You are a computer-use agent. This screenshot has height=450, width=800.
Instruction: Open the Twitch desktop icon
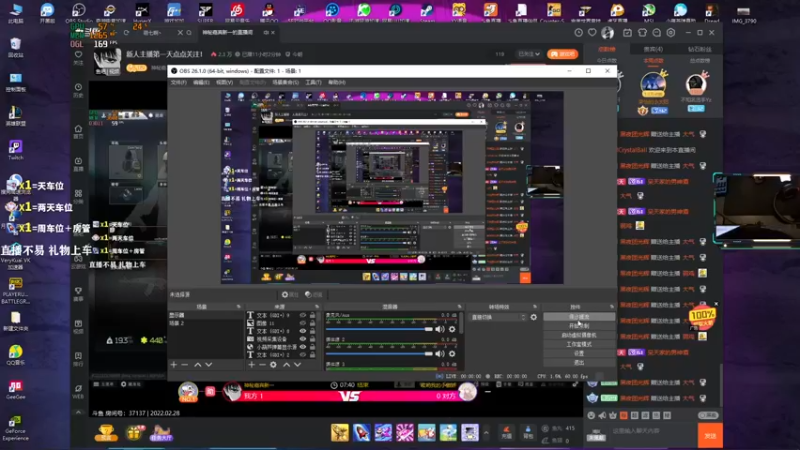[15, 151]
